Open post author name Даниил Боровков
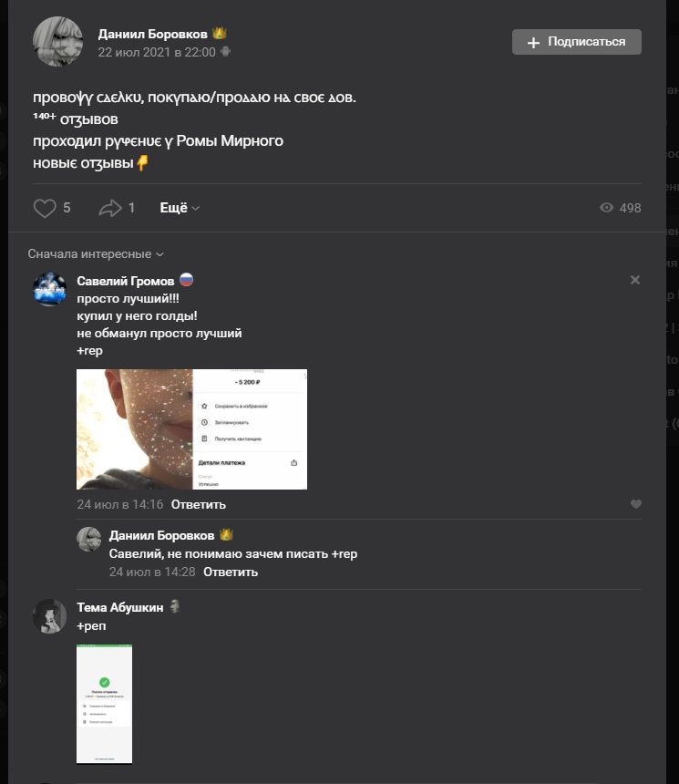This screenshot has width=679, height=784. (152, 34)
